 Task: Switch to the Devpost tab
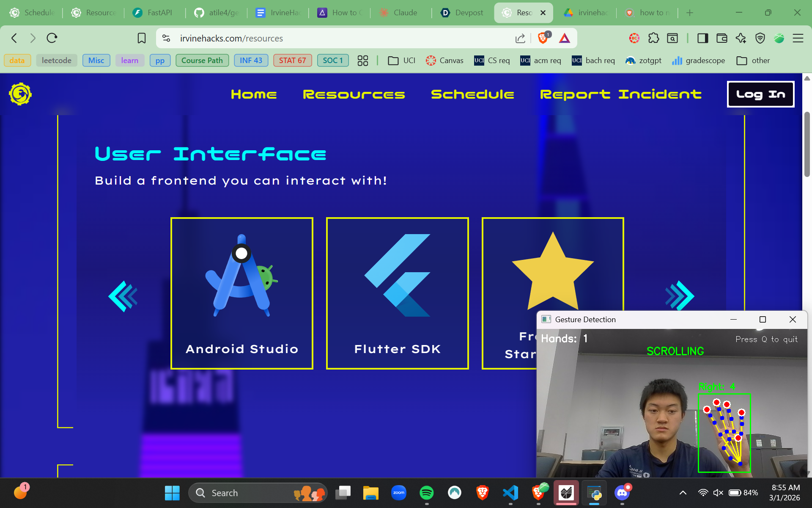(x=462, y=13)
